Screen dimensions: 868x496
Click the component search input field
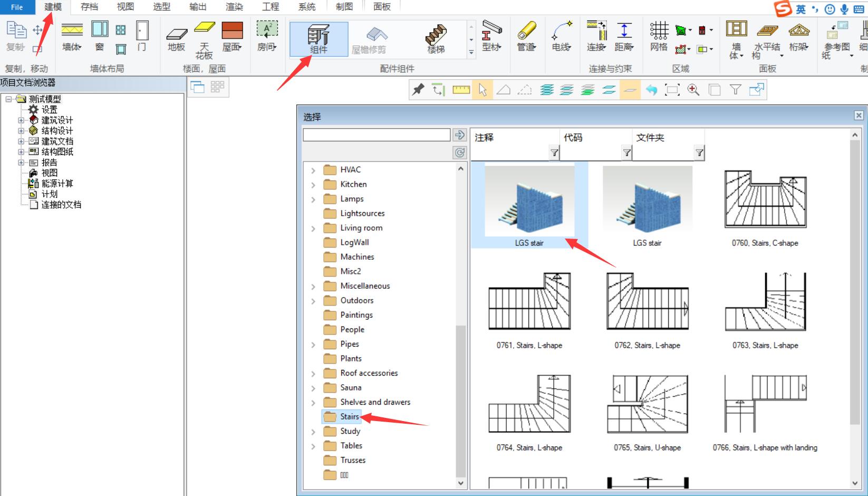pyautogui.click(x=377, y=135)
